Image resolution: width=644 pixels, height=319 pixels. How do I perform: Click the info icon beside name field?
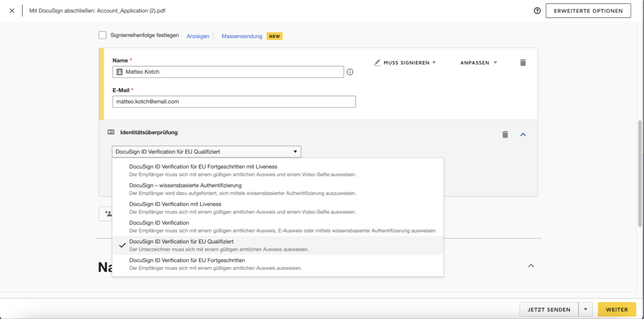(350, 72)
